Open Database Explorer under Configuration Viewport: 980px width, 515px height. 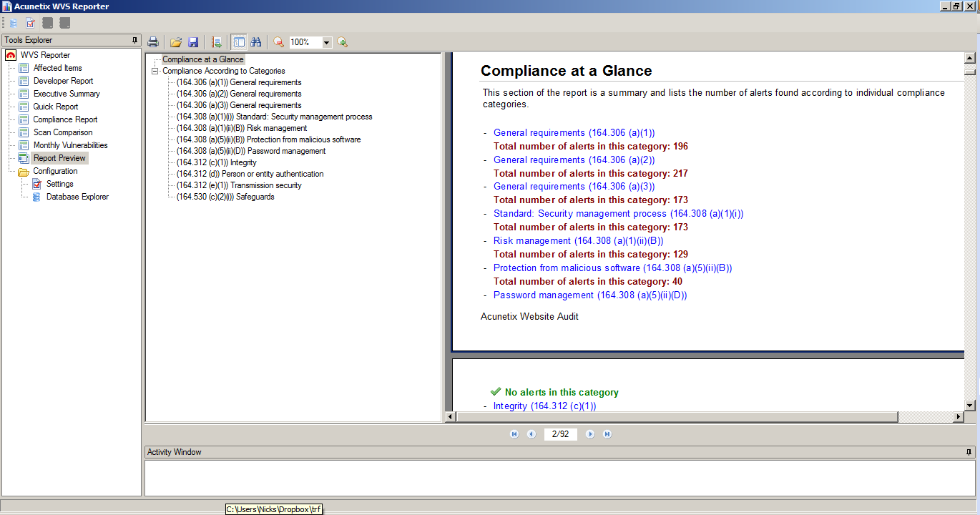pos(78,197)
